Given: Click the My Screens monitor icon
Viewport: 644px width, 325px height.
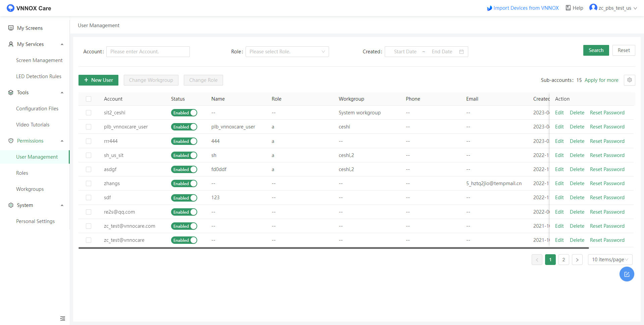Looking at the screenshot, I should (11, 28).
